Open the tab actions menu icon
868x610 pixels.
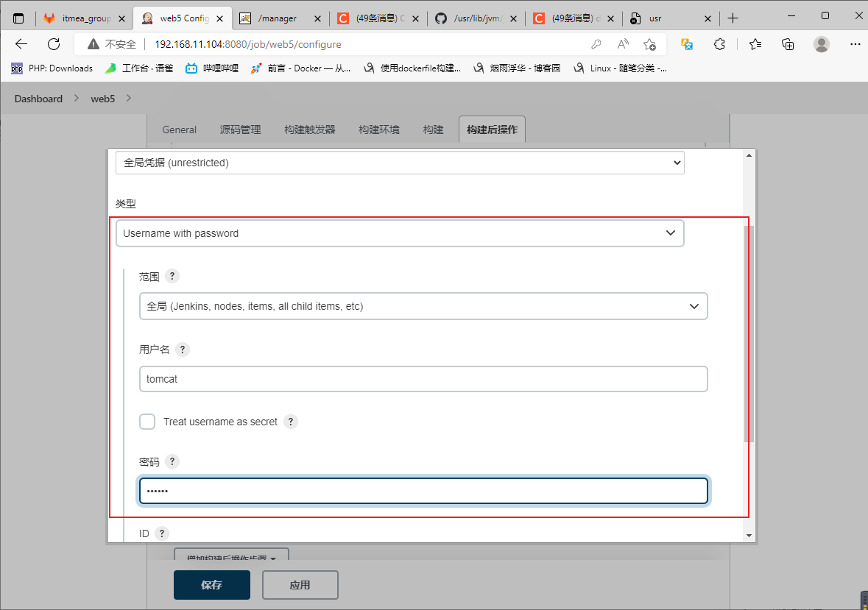(x=18, y=18)
